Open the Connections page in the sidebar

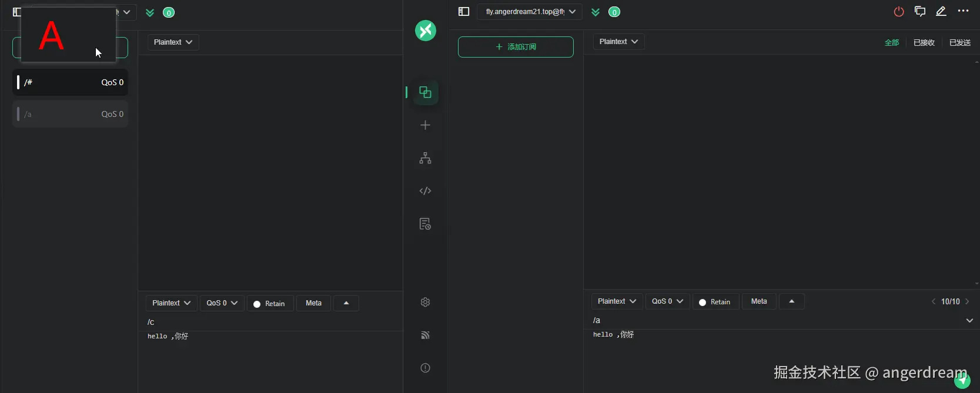tap(425, 92)
